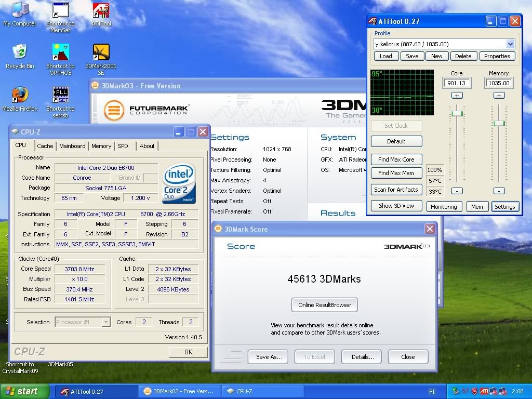
Task: Open Details in 3DMark Score dialog
Action: [x=362, y=357]
